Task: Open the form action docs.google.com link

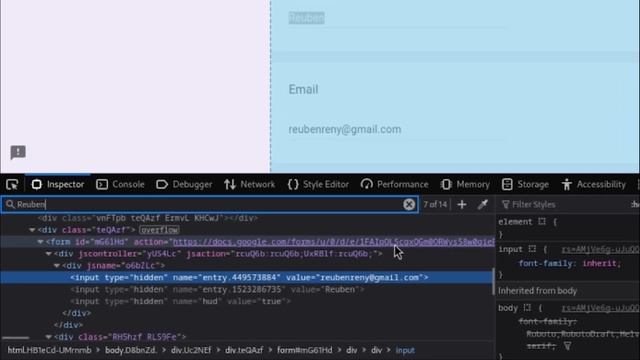Action: [x=333, y=242]
